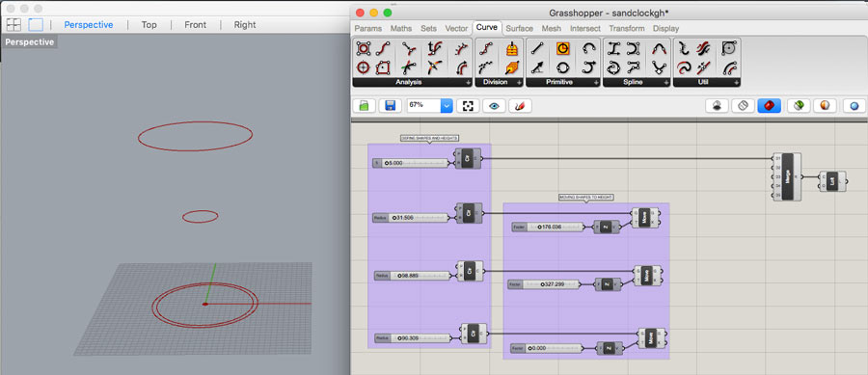The height and width of the screenshot is (375, 868).
Task: Switch Rhino to the four-viewport layout
Action: (x=14, y=24)
